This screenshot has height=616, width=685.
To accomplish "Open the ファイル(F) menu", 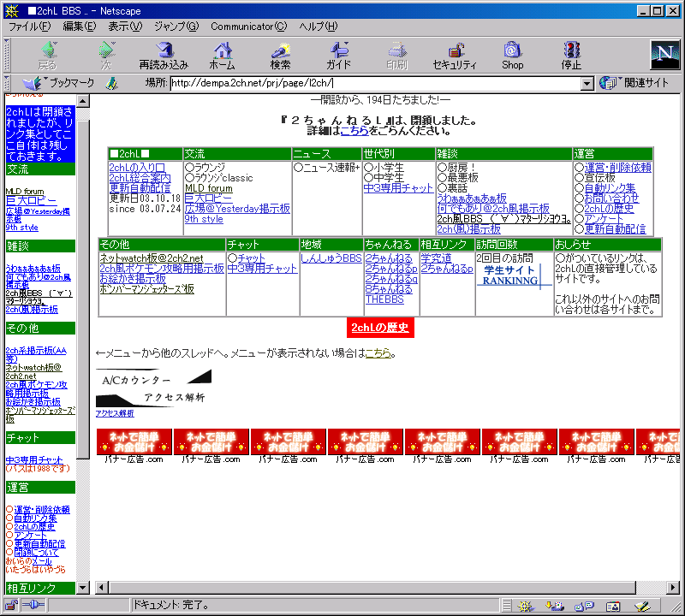I will 30,27.
